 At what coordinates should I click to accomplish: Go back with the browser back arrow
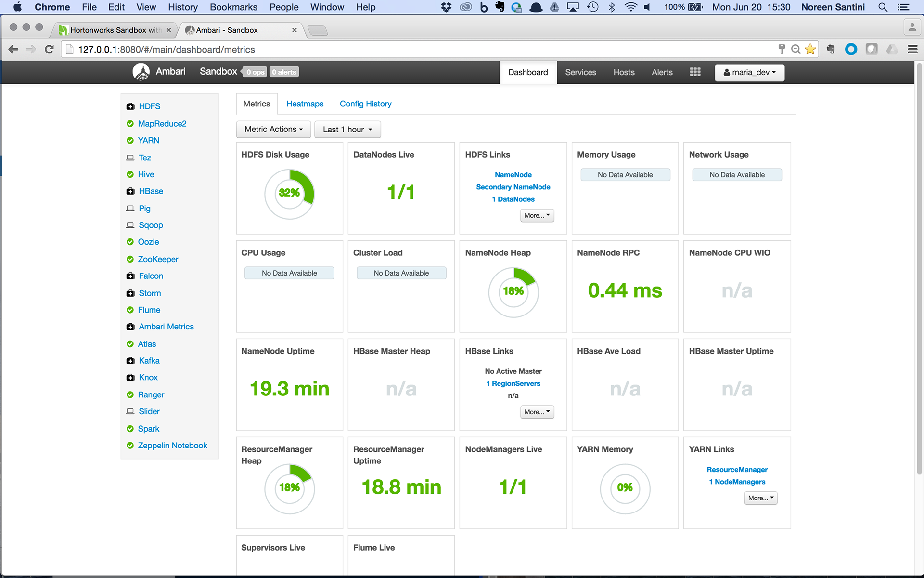point(13,49)
